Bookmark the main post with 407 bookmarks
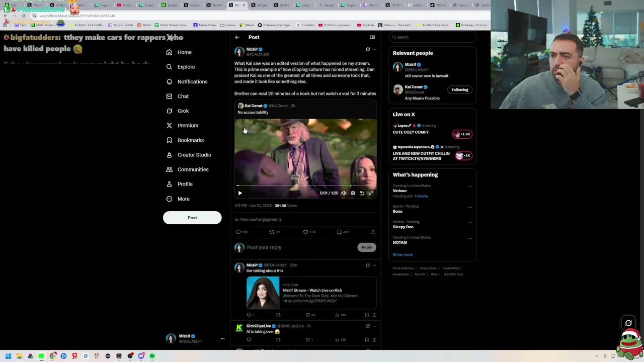Screen dimensions: 644x362 point(339,232)
